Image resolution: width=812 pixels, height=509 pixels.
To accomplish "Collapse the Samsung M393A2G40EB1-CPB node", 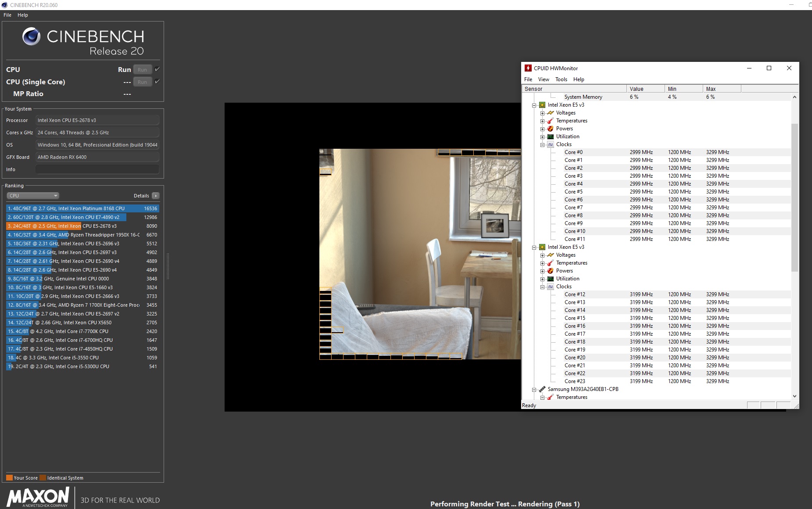I will pyautogui.click(x=534, y=390).
